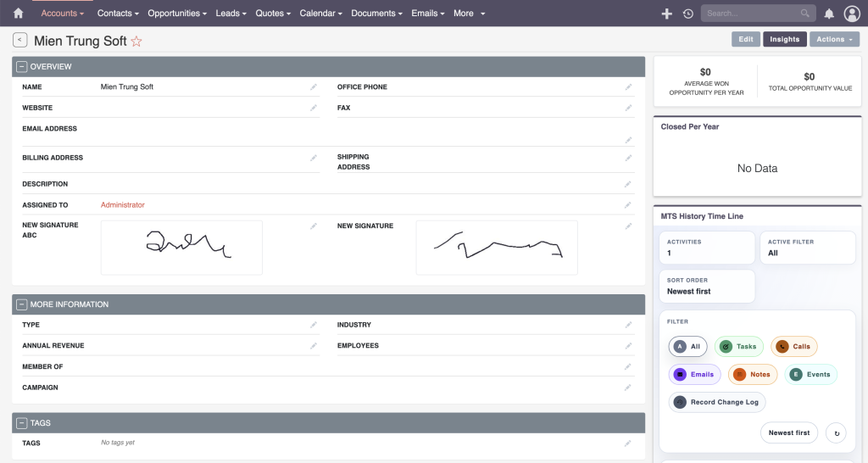The height and width of the screenshot is (463, 868).
Task: Edit the Office Phone pencil icon
Action: click(628, 87)
